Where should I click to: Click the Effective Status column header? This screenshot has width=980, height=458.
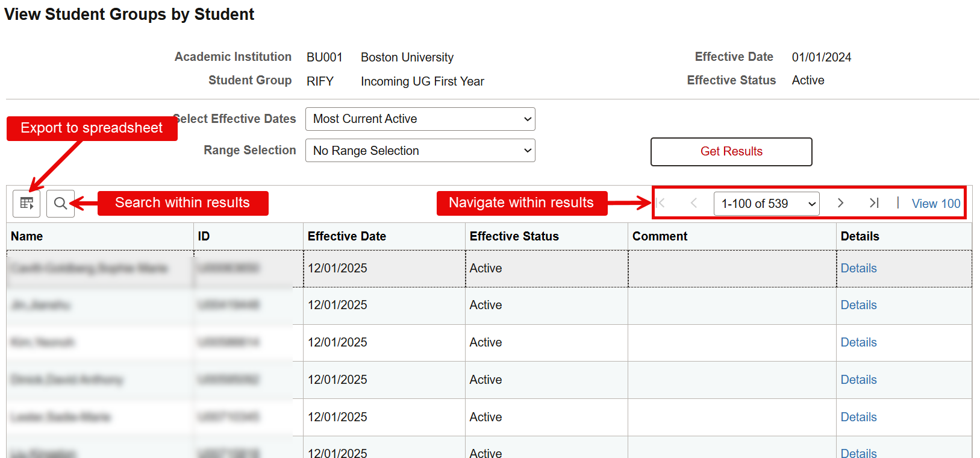click(x=514, y=236)
